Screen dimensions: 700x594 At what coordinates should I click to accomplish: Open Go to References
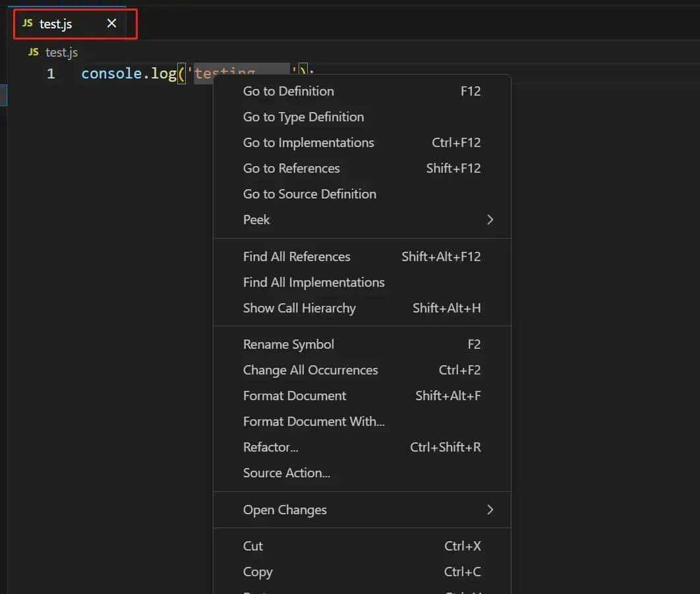coord(291,168)
